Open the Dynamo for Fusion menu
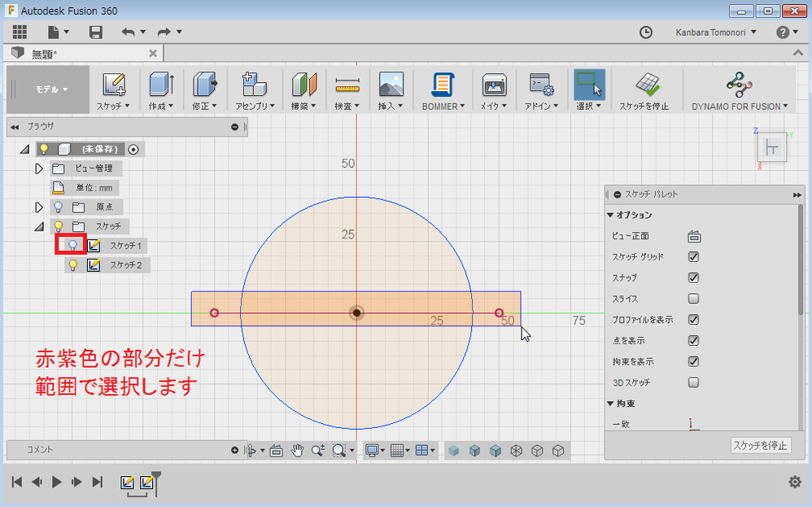This screenshot has height=507, width=812. click(x=740, y=90)
